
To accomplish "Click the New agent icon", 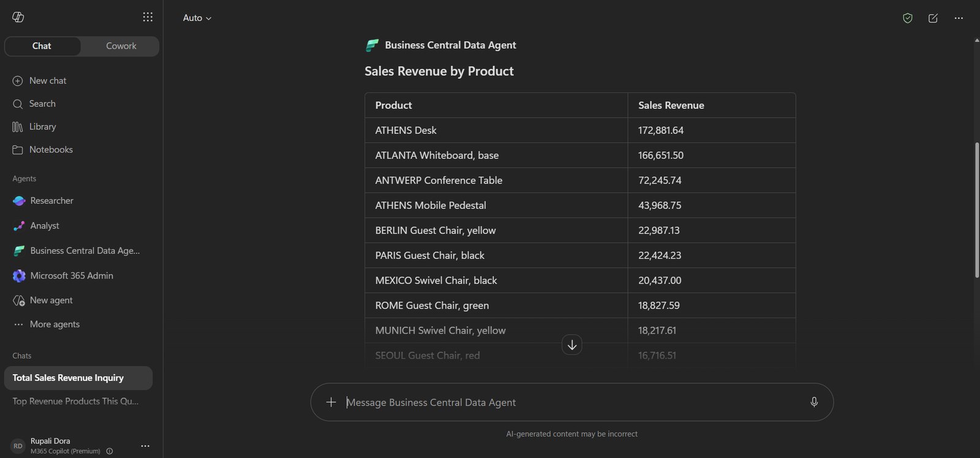I will click(x=19, y=301).
